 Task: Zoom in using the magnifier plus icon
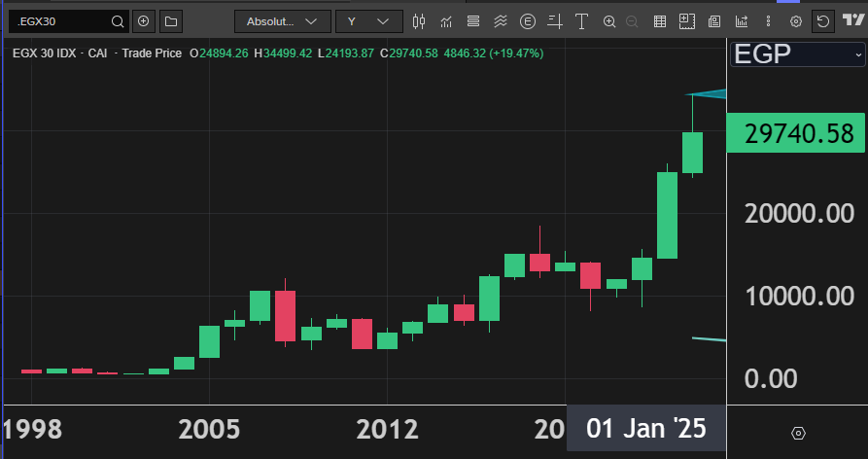(609, 21)
